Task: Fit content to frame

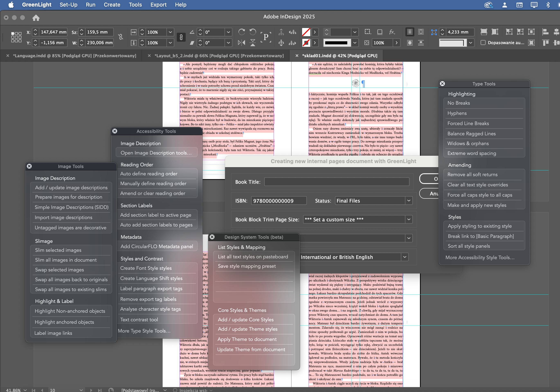Action: 509,32
